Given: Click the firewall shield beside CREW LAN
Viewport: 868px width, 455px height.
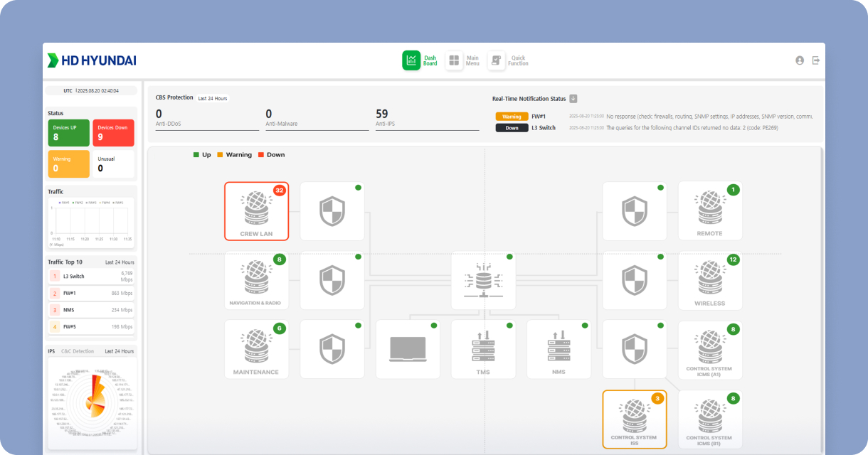Looking at the screenshot, I should point(332,211).
